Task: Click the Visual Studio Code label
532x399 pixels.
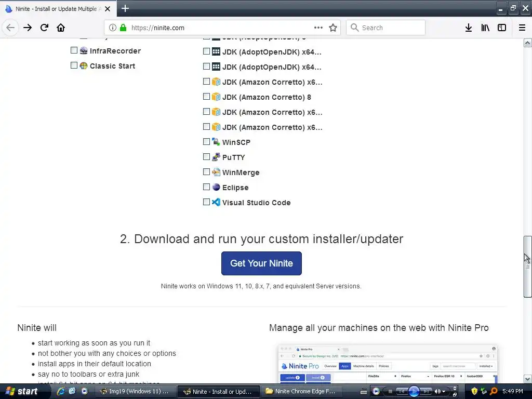Action: click(x=256, y=203)
